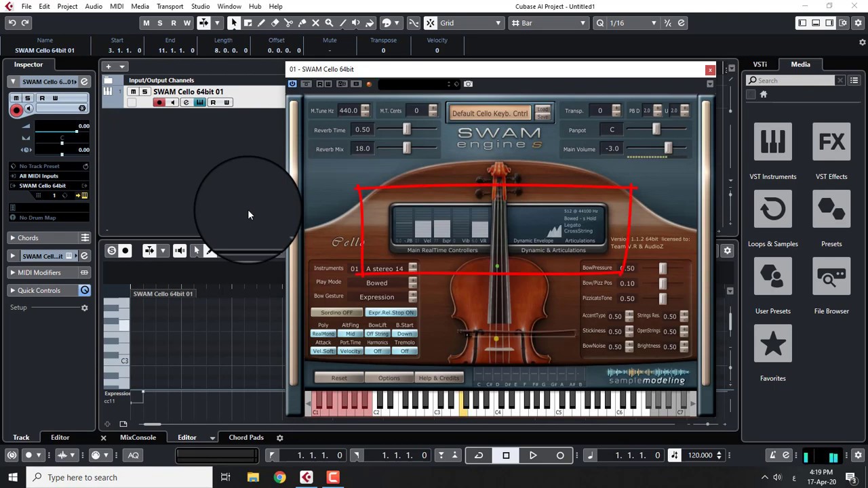Click the Panpot slider handle
The width and height of the screenshot is (868, 488).
pyautogui.click(x=656, y=129)
